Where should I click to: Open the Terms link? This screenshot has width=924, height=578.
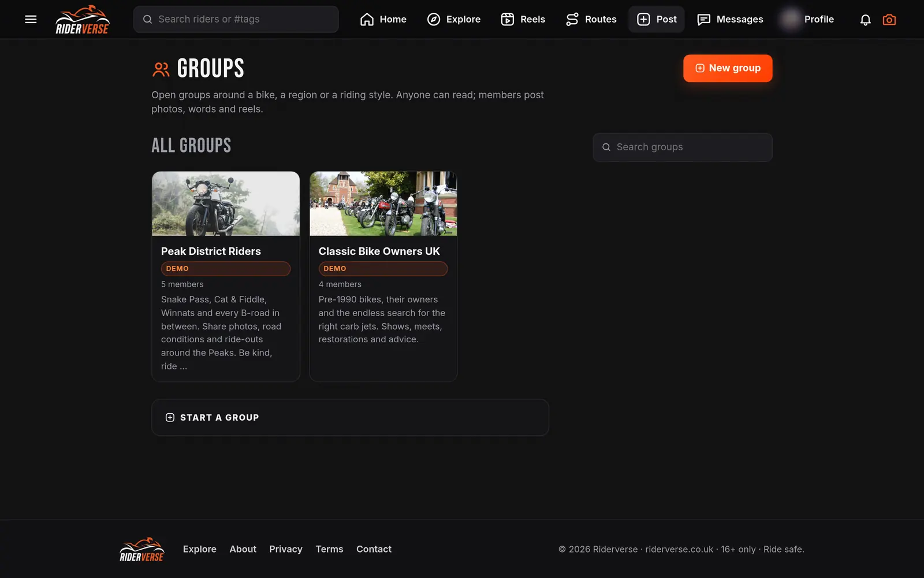click(329, 549)
